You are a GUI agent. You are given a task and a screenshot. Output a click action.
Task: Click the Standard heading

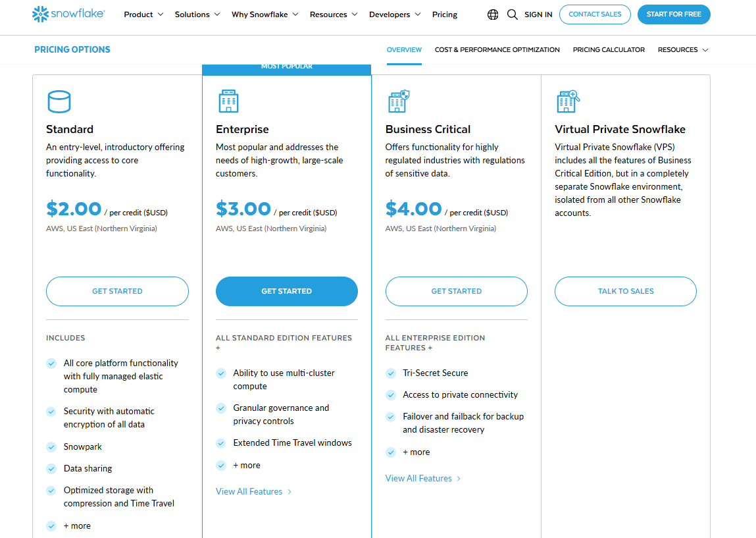pyautogui.click(x=70, y=129)
